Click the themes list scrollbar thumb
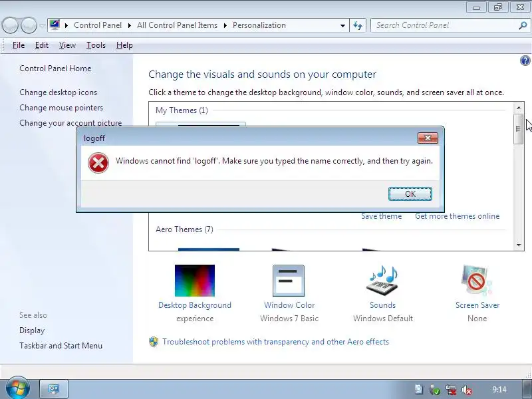Screen dimensions: 532x399 [x=518, y=128]
